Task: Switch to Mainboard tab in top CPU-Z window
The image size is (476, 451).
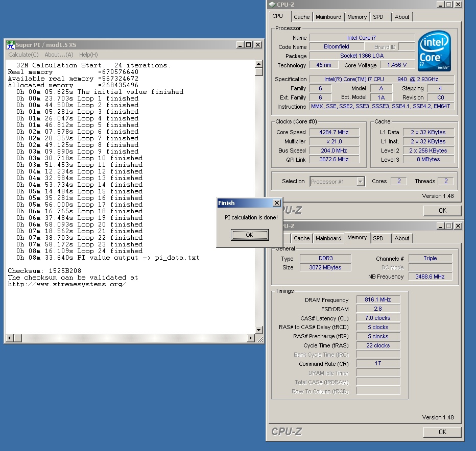Action: click(x=328, y=17)
